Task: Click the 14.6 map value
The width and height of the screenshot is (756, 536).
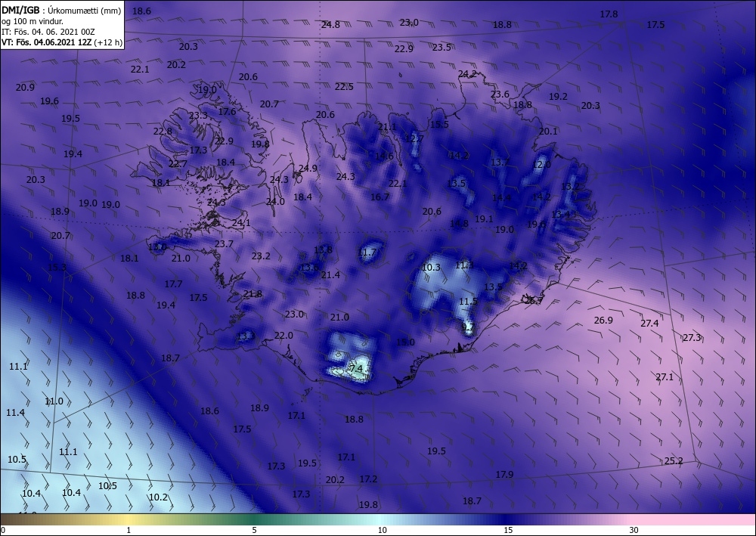Action: tap(384, 156)
